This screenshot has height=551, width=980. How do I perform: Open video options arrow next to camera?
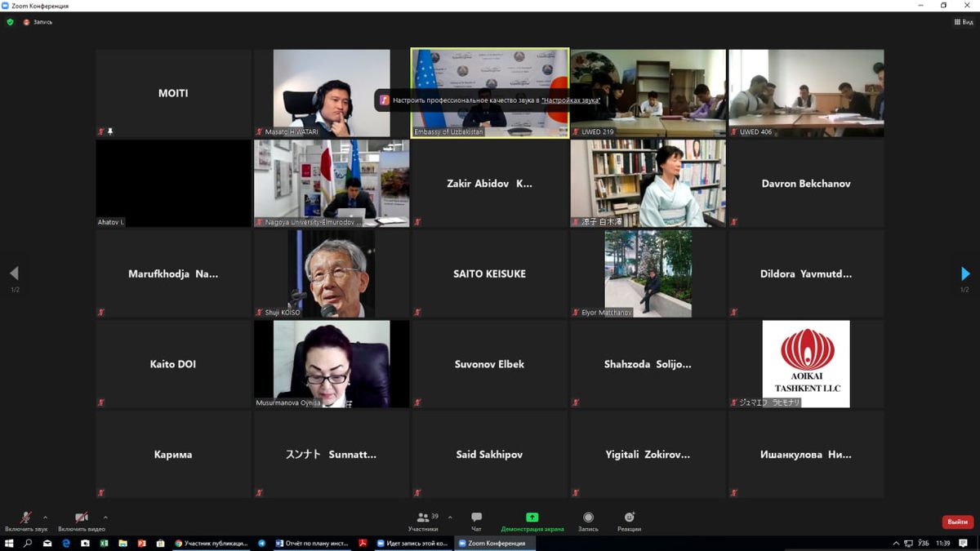[105, 517]
